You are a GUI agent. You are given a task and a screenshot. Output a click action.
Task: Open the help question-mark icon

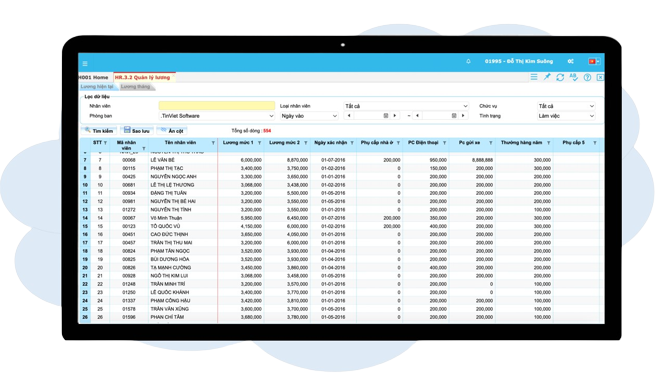coord(587,77)
